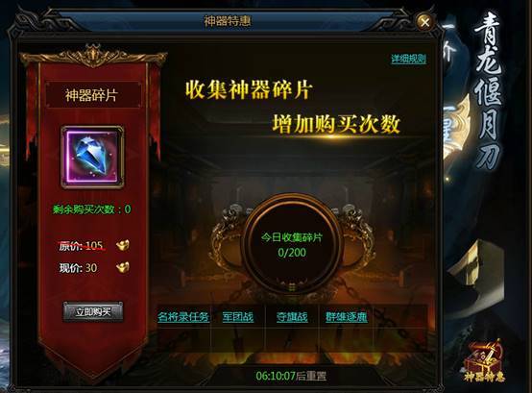This screenshot has height=393, width=532.
Task: Open the 群雄逐鹿 link
Action: point(347,317)
